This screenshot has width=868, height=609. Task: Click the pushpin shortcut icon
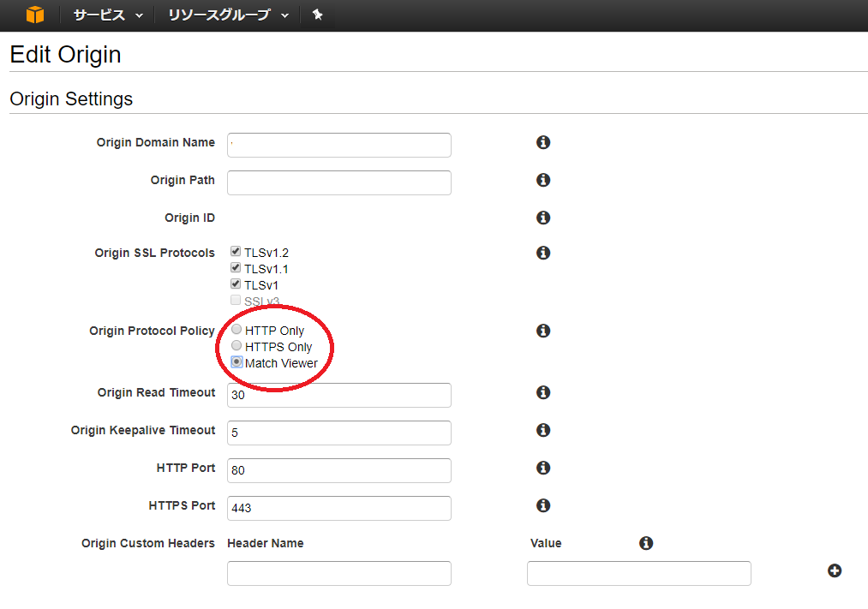tap(317, 15)
